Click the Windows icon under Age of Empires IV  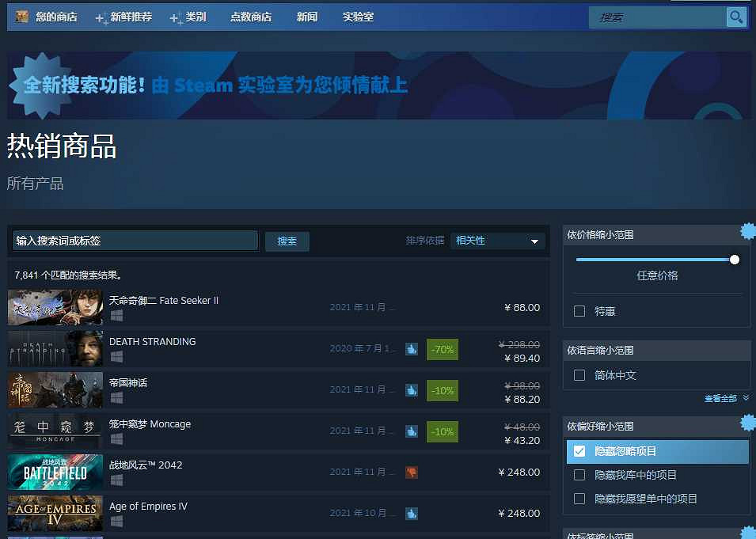tap(116, 519)
